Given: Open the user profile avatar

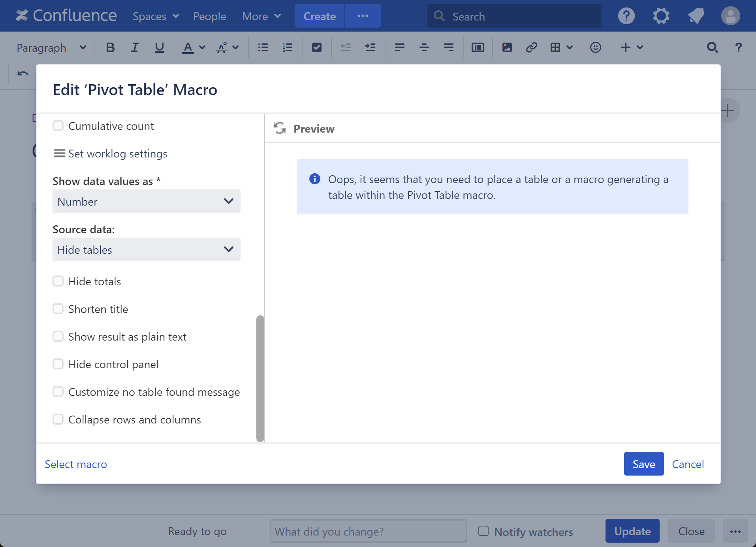Looking at the screenshot, I should tap(731, 16).
